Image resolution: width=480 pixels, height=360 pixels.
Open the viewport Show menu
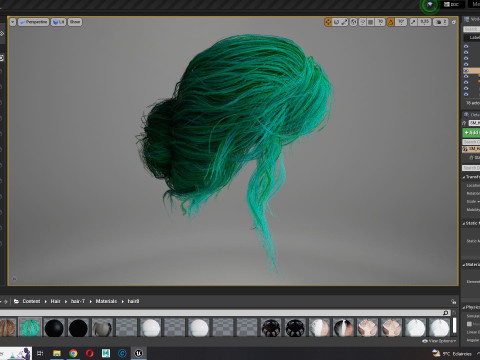[75, 22]
